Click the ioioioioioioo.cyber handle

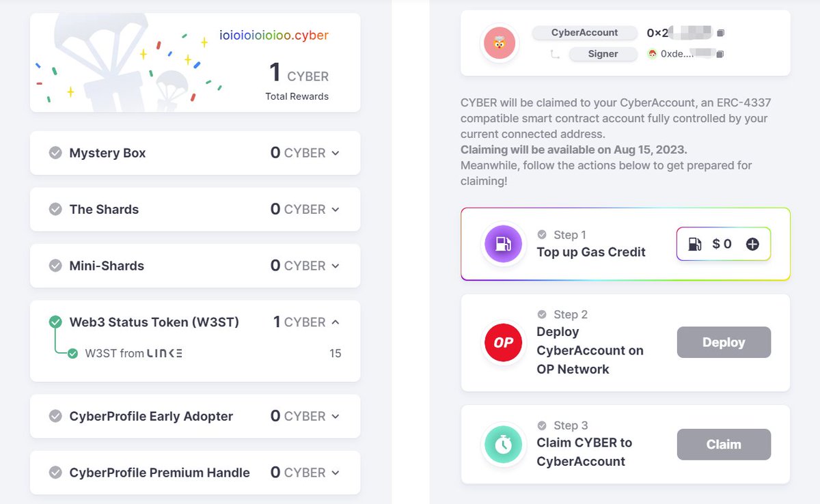pyautogui.click(x=273, y=35)
